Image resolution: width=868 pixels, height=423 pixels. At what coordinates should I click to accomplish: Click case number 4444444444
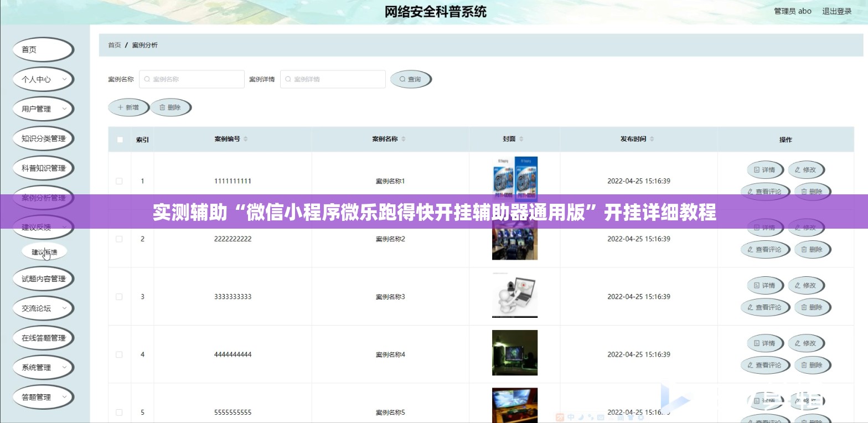point(232,354)
